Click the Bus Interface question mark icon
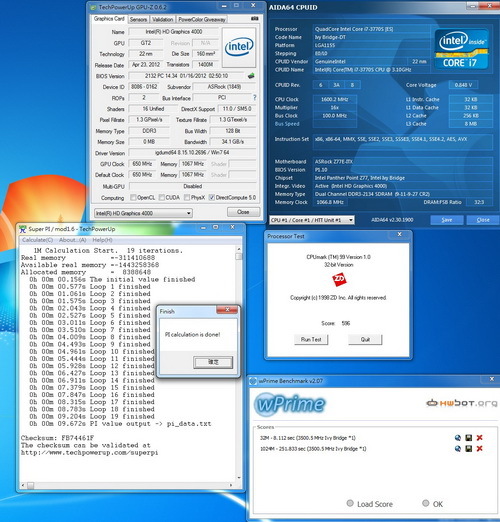This screenshot has height=522, width=500. pos(254,97)
